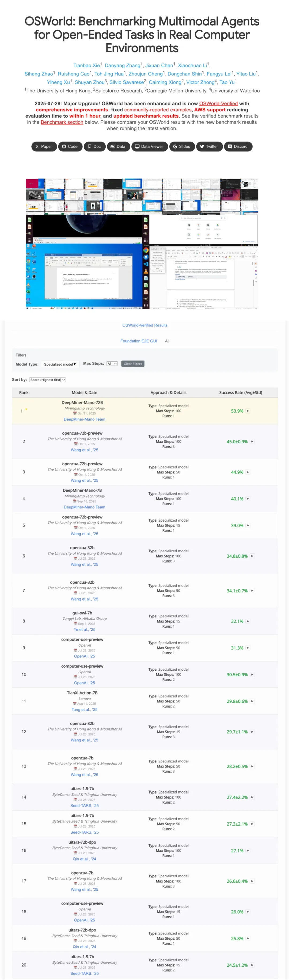289x980 pixels.
Task: Open the Max Steps dropdown
Action: pyautogui.click(x=112, y=364)
